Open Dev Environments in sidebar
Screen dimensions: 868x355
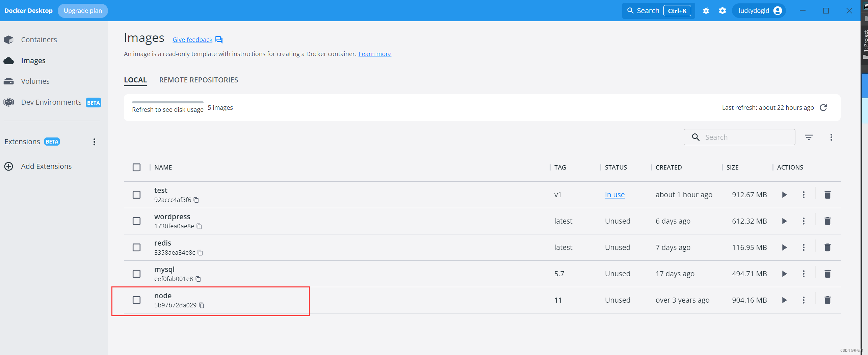51,102
